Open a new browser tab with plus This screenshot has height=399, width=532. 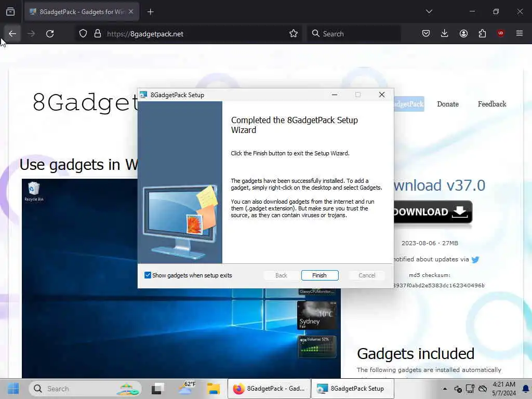150,12
